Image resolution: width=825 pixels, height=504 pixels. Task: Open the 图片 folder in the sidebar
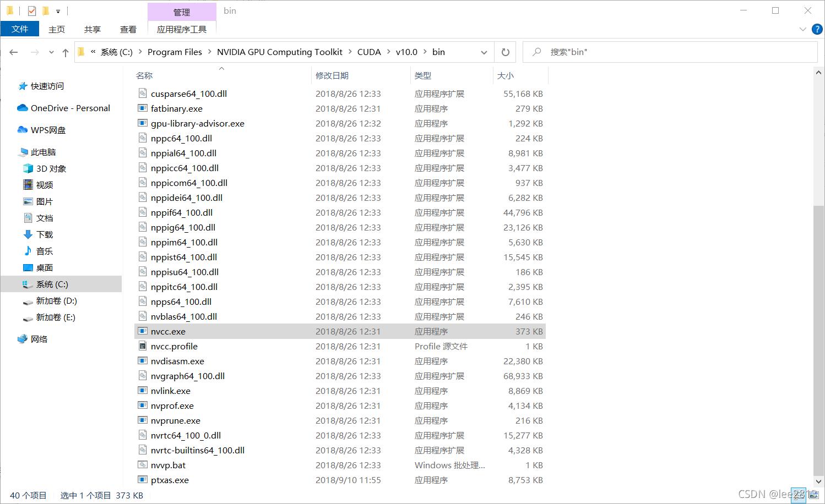click(x=44, y=201)
